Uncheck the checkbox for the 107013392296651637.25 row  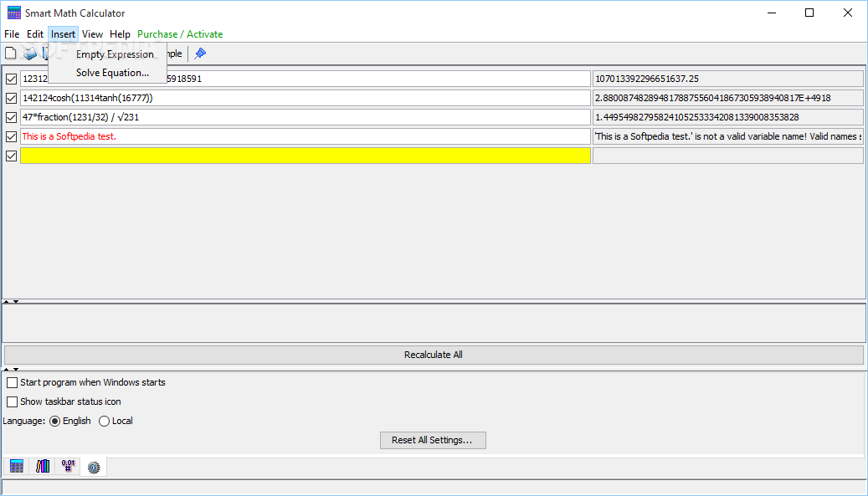coord(11,79)
